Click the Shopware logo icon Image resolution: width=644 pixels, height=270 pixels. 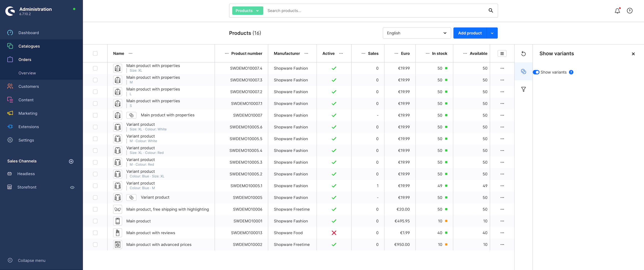point(10,11)
